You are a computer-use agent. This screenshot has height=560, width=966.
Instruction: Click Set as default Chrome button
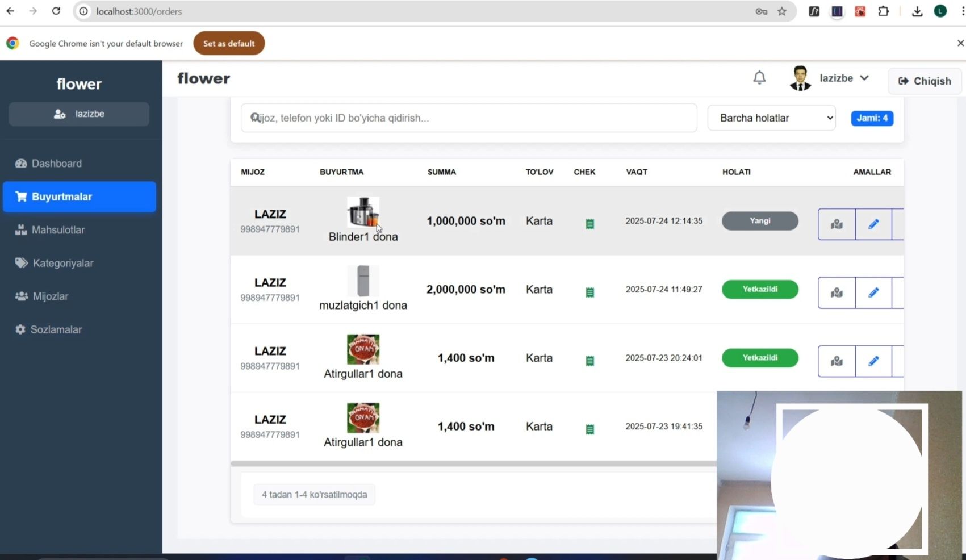[229, 43]
